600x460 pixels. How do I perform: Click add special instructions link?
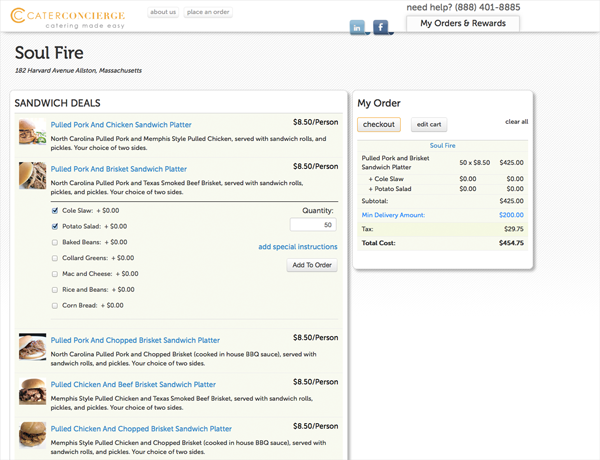(x=298, y=247)
